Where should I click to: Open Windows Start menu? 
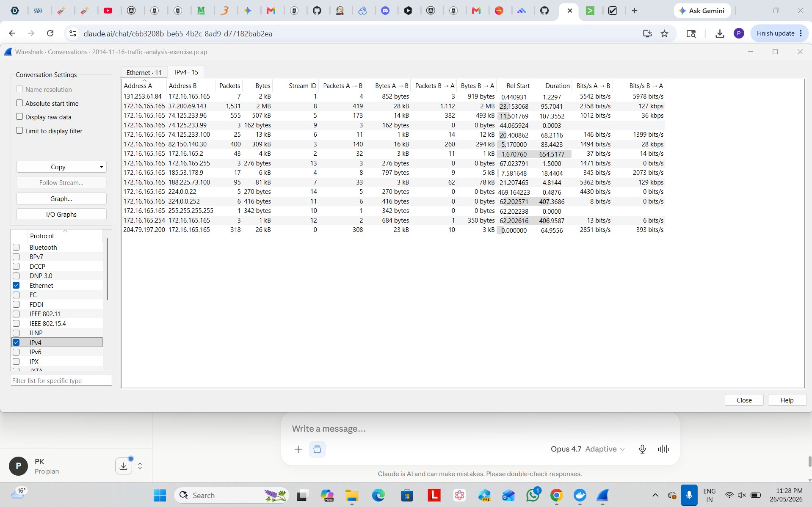pyautogui.click(x=160, y=495)
